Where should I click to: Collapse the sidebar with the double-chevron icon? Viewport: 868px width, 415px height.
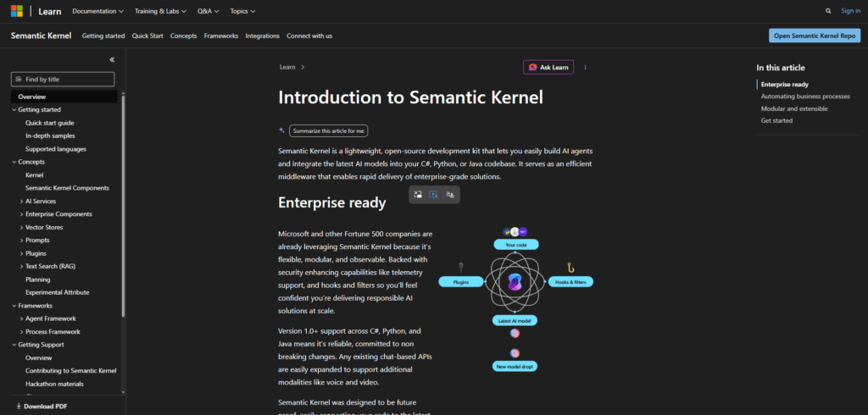coord(112,60)
